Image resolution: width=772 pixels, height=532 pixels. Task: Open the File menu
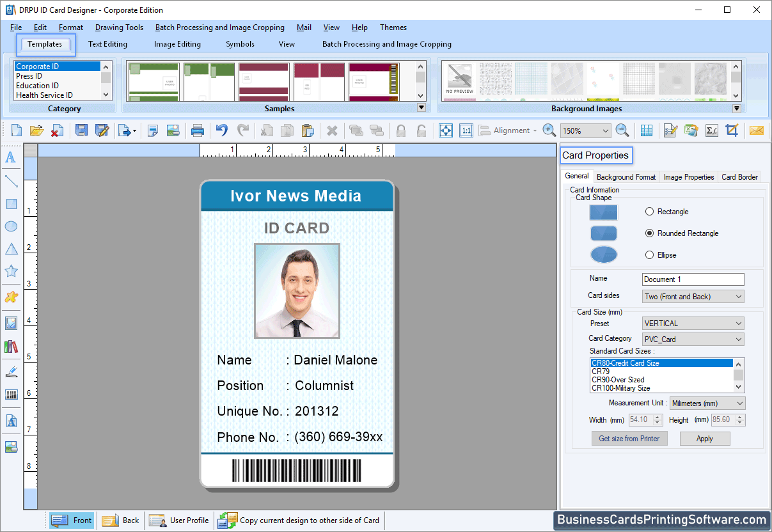(x=16, y=27)
